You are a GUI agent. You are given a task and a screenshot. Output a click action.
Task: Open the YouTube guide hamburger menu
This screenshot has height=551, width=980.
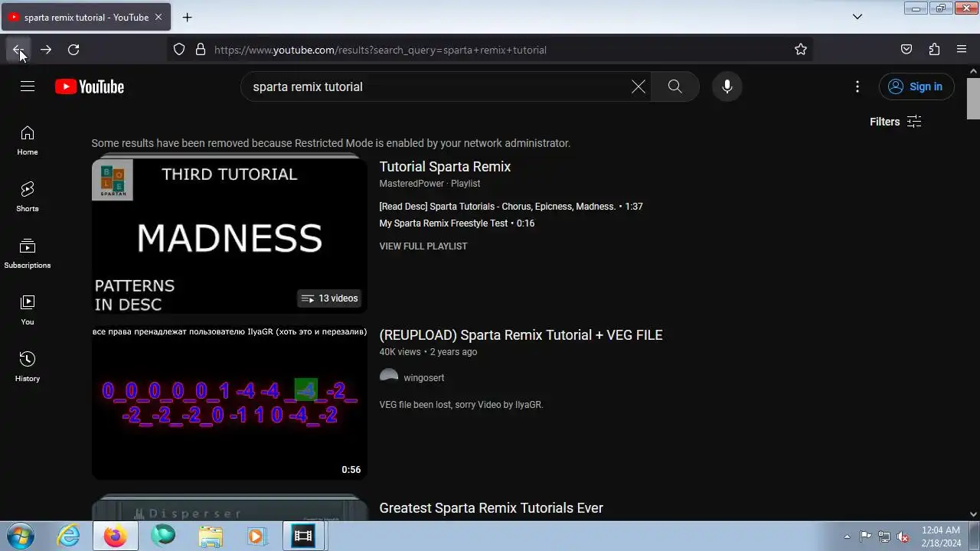(28, 86)
